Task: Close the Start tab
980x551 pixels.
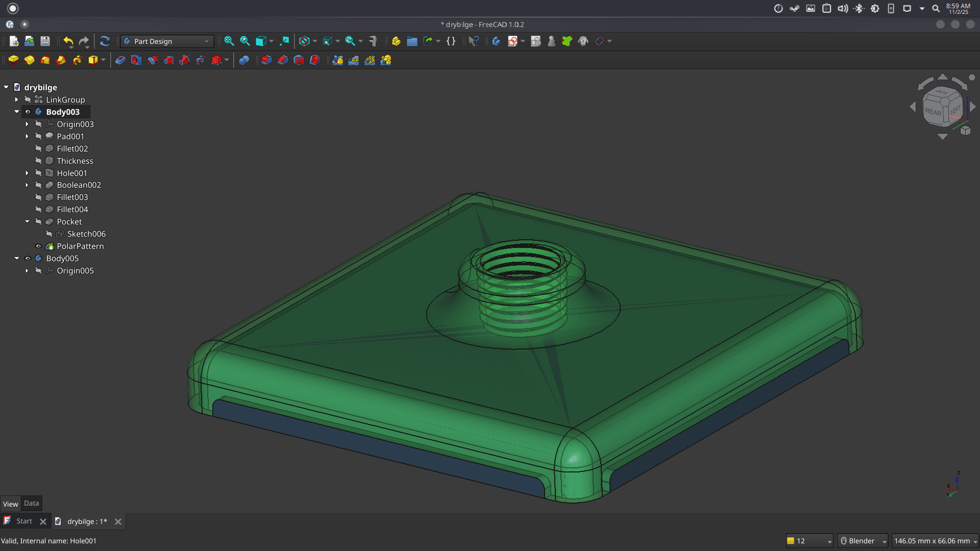Action: pos(43,521)
